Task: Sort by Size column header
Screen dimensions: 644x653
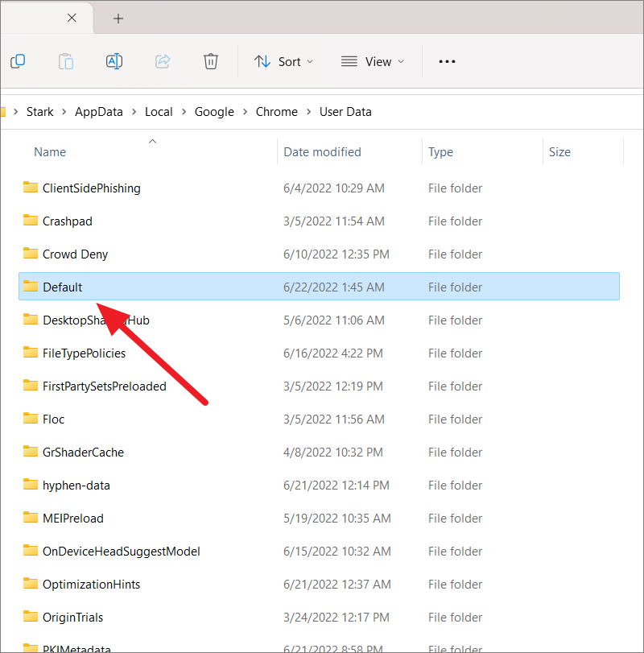Action: click(559, 152)
